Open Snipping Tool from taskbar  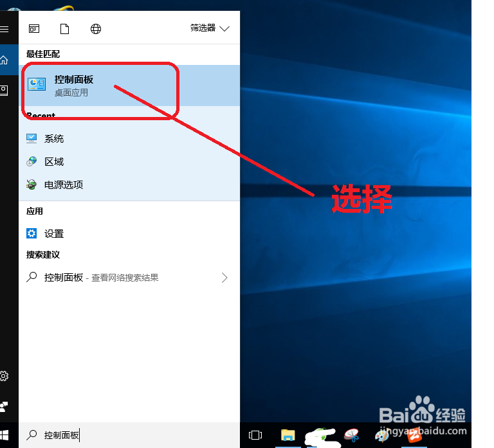point(352,435)
